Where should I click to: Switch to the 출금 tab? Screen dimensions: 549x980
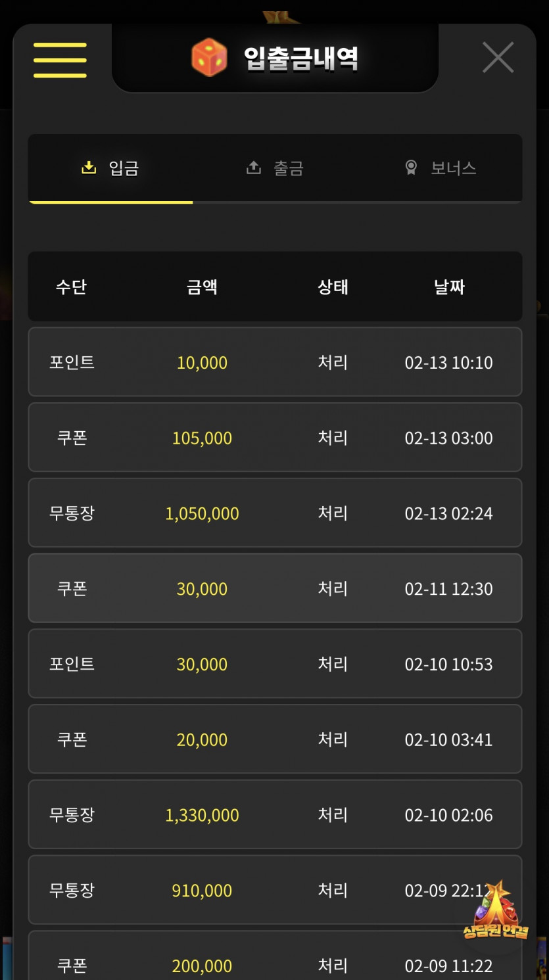[275, 168]
